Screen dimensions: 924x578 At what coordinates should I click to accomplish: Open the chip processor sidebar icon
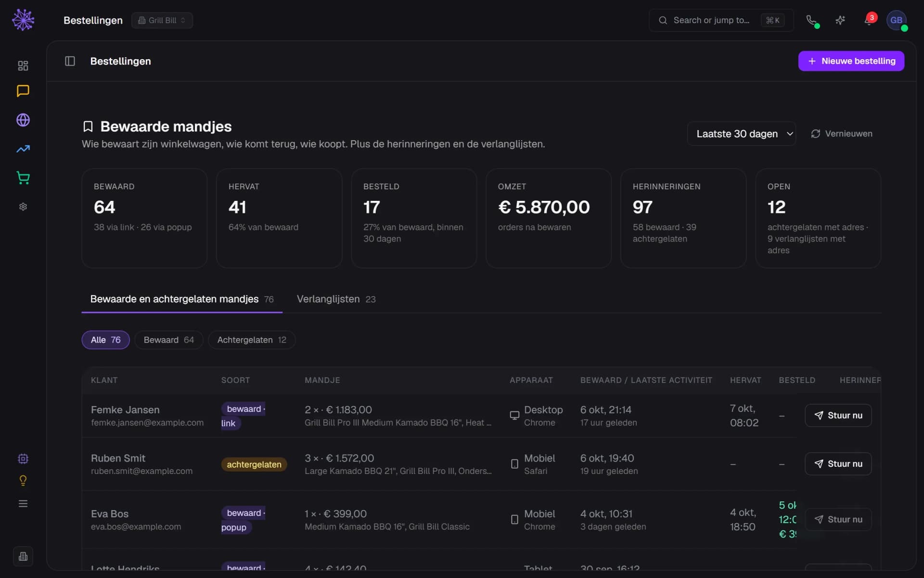pyautogui.click(x=23, y=459)
